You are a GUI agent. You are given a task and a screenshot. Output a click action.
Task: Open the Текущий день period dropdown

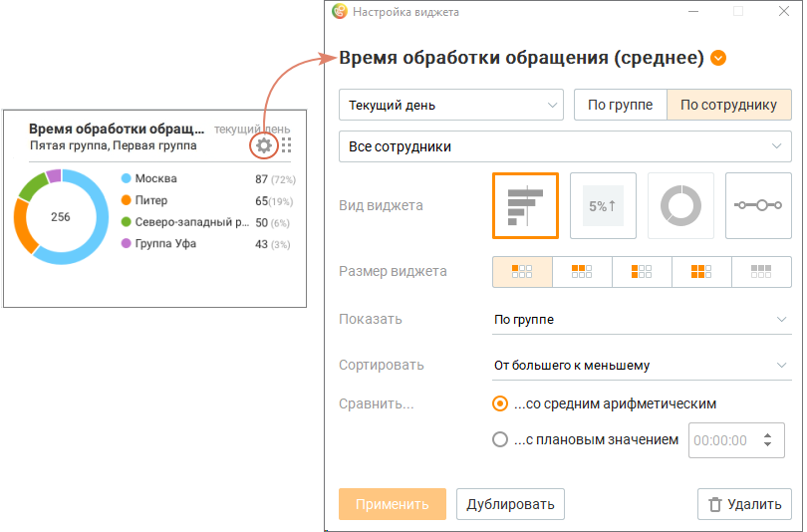(x=451, y=105)
